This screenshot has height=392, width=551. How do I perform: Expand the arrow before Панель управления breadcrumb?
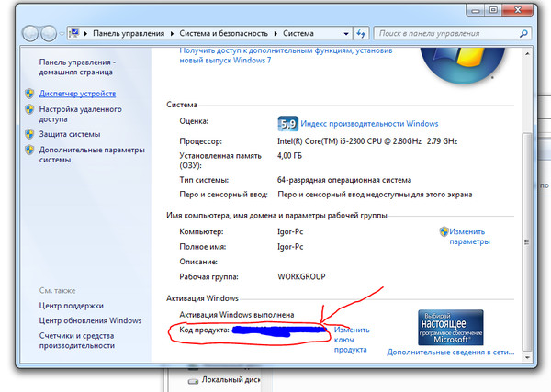[x=85, y=34]
